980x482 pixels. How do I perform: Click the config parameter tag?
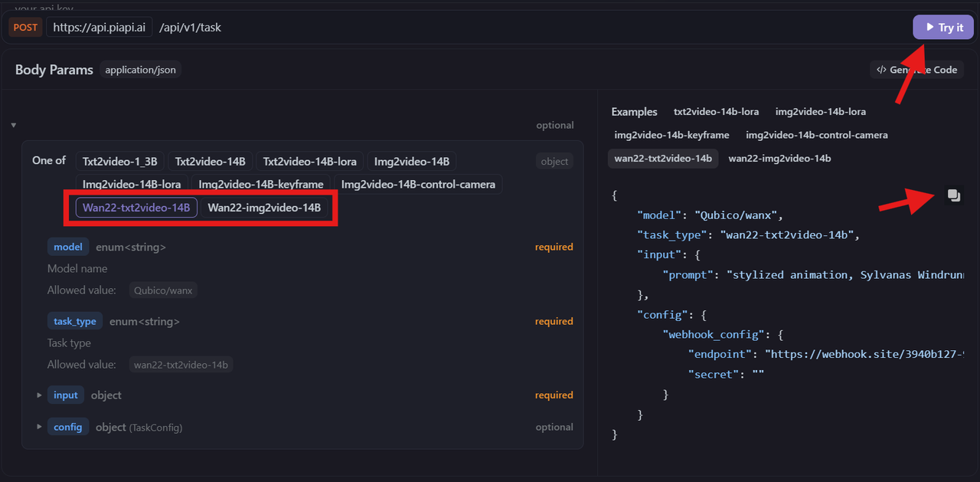68,427
